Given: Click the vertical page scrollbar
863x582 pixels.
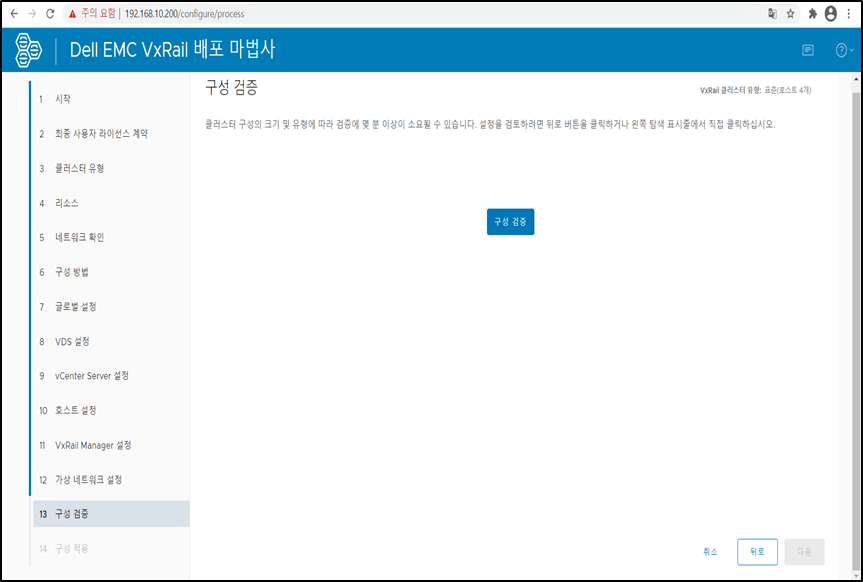Looking at the screenshot, I should tap(856, 330).
